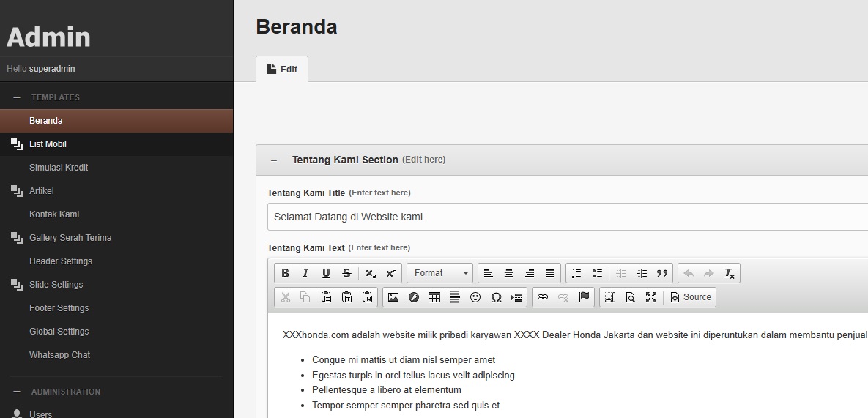
Task: Insert a table using the table icon
Action: pyautogui.click(x=434, y=297)
